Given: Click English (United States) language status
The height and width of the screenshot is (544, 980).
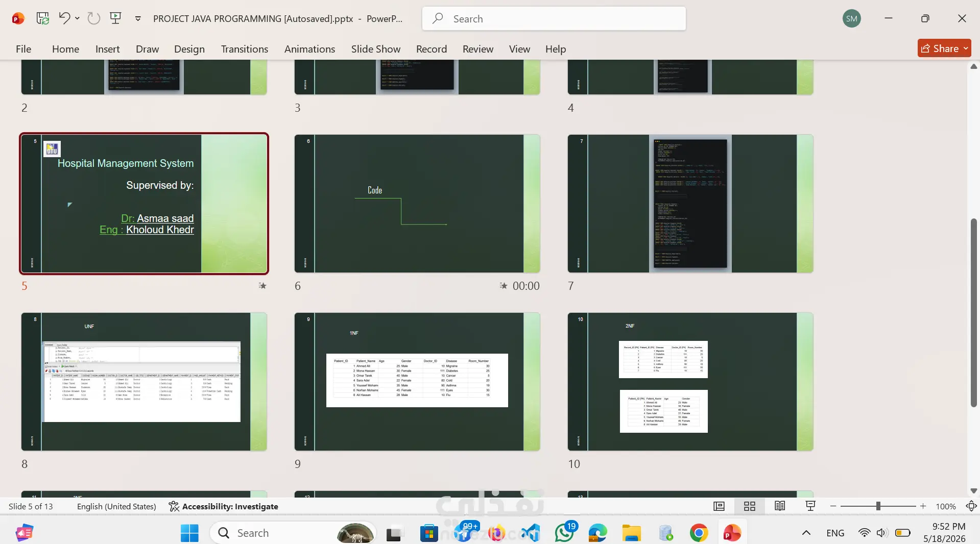Looking at the screenshot, I should [116, 506].
